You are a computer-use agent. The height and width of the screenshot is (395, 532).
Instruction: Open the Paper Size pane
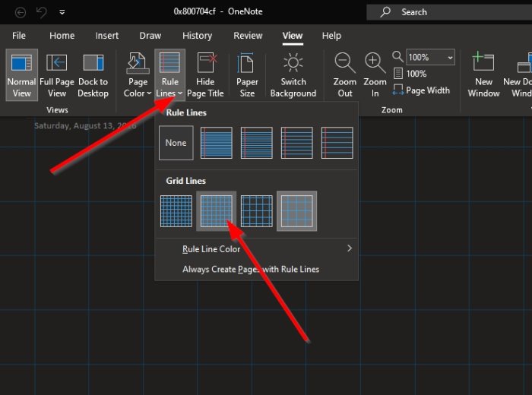coord(247,75)
